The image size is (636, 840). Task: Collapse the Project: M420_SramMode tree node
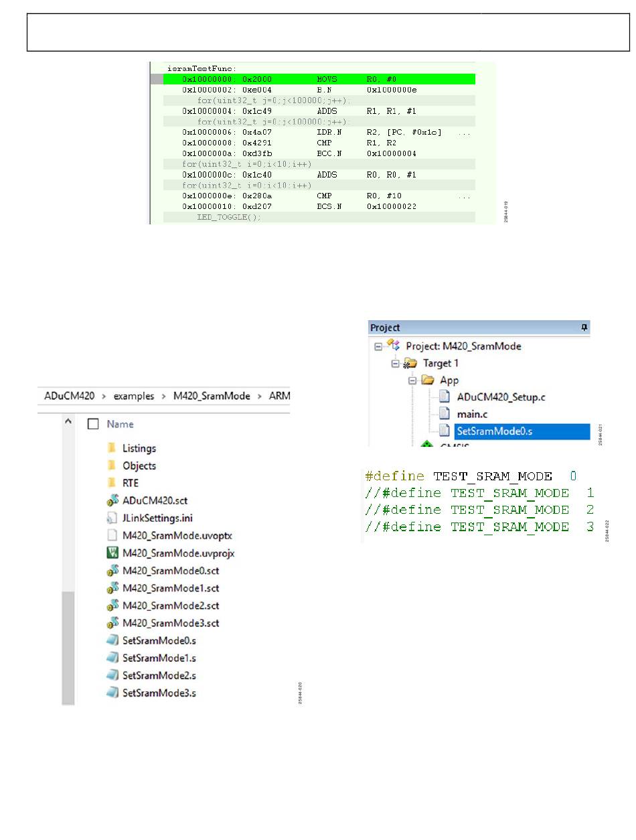click(378, 346)
